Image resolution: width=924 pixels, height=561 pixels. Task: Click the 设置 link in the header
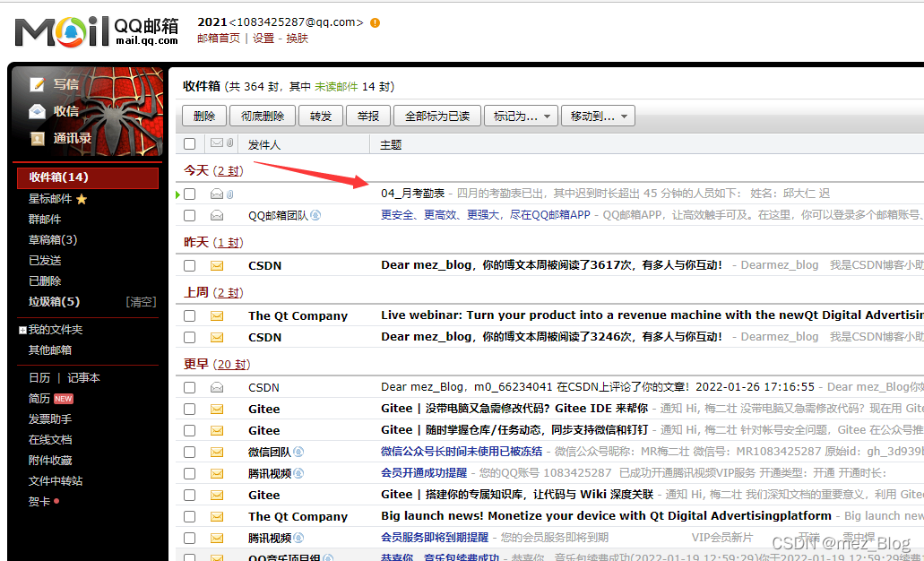tap(263, 39)
